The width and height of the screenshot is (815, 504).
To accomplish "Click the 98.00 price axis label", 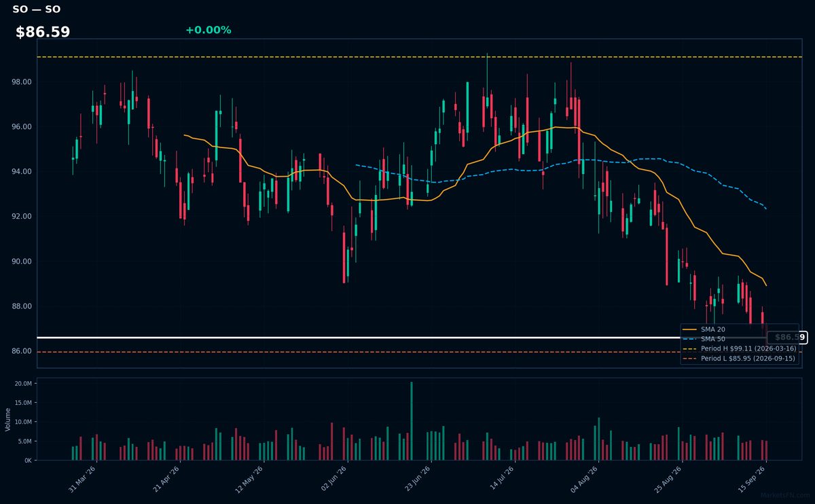I will [21, 82].
